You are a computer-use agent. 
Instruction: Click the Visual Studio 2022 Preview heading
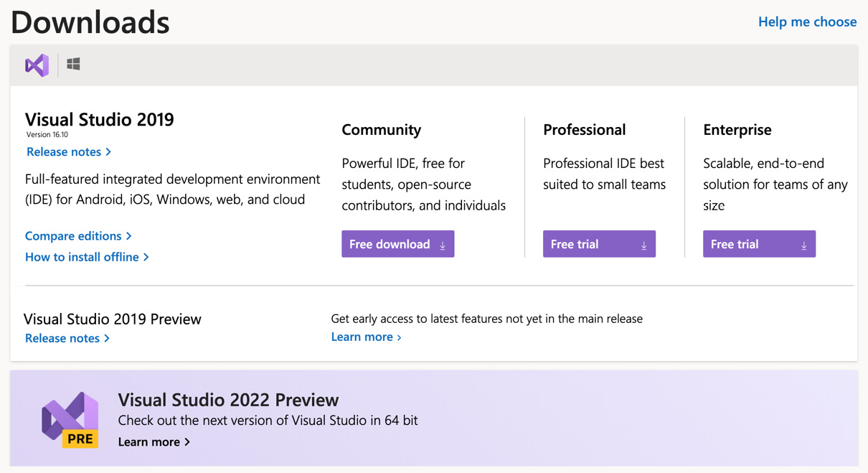pos(228,400)
